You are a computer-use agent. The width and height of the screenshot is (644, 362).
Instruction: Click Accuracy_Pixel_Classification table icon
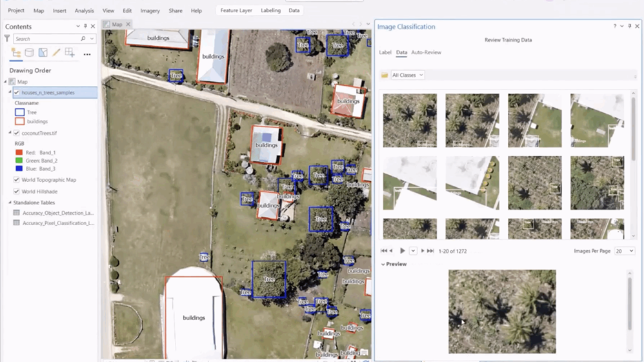16,223
